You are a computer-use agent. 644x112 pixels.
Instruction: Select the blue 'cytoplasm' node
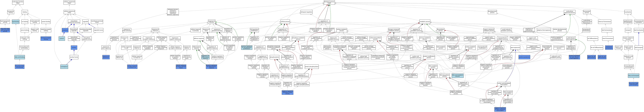pyautogui.click(x=65, y=30)
